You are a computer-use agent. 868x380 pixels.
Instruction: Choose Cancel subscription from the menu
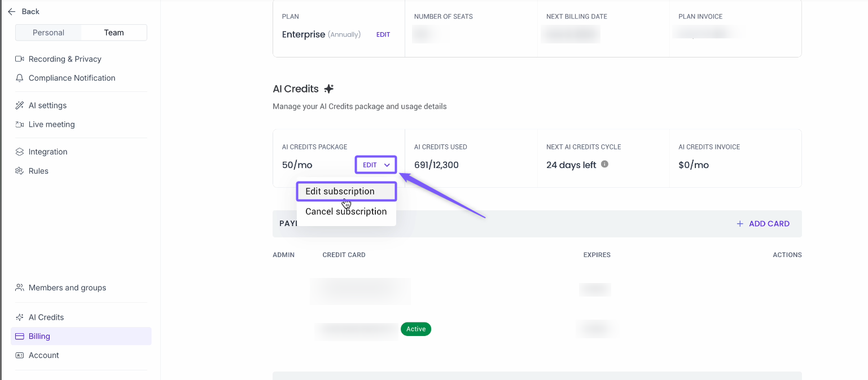click(x=346, y=212)
